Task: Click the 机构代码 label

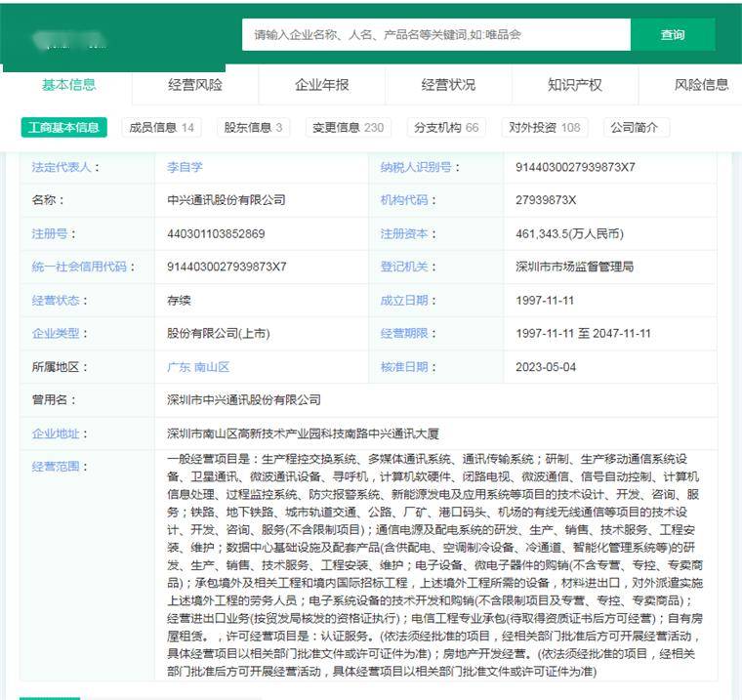Action: coord(404,200)
